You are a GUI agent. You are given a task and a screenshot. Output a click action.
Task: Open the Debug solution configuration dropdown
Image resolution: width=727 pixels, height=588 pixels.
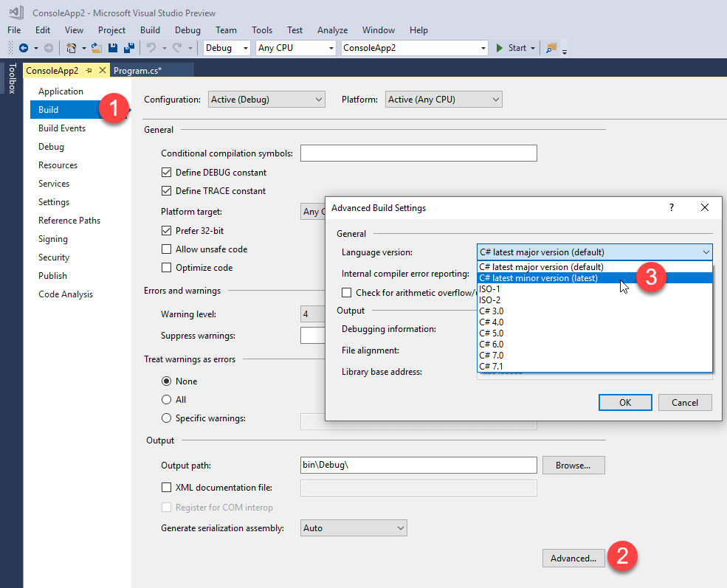tap(227, 48)
